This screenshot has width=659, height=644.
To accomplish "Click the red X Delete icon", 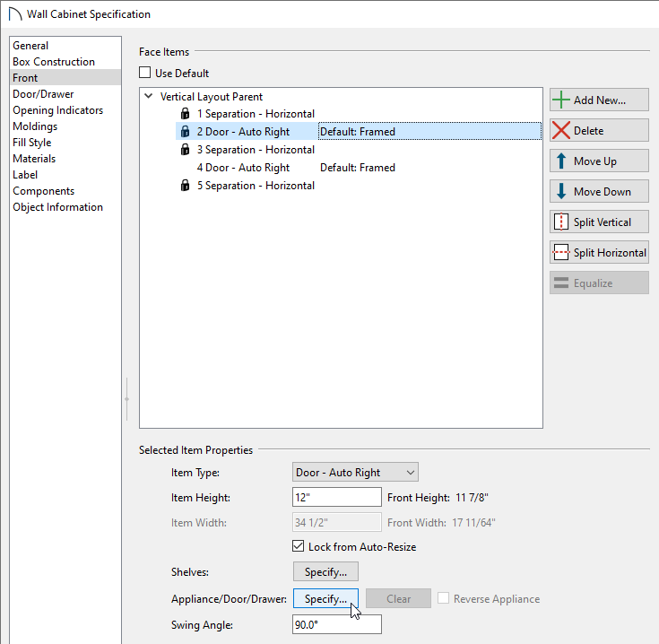I will [561, 130].
